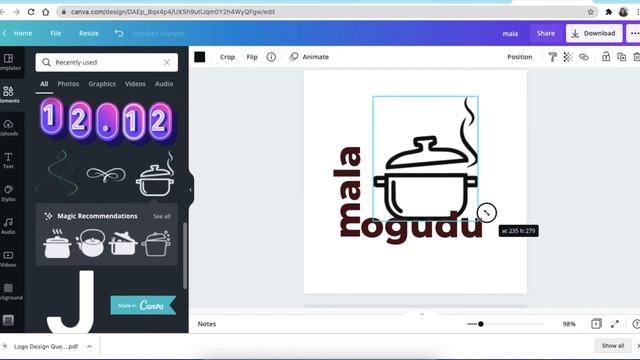This screenshot has height=360, width=640.
Task: Click the link chain icon
Action: tap(584, 57)
